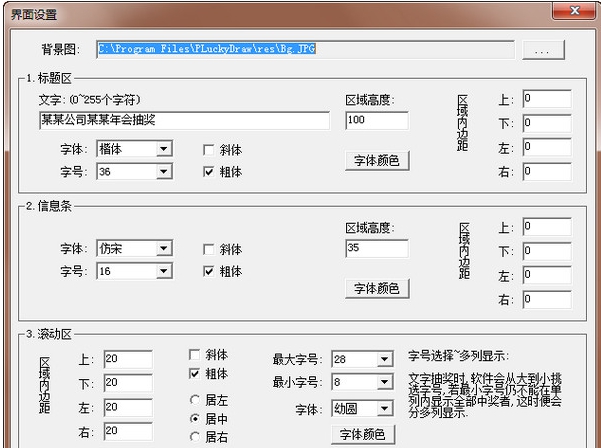This screenshot has height=448, width=601.
Task: Click the 下 padding field in 滚动区
Action: pyautogui.click(x=128, y=383)
